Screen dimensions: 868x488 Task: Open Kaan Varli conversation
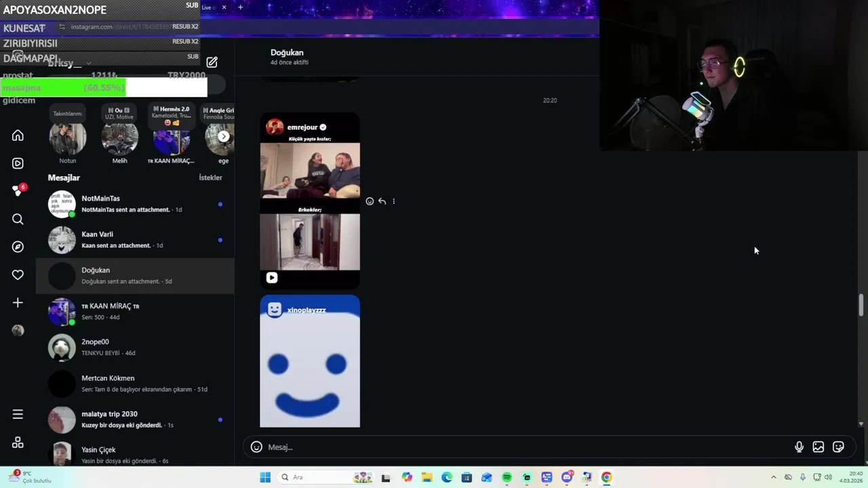pyautogui.click(x=135, y=240)
